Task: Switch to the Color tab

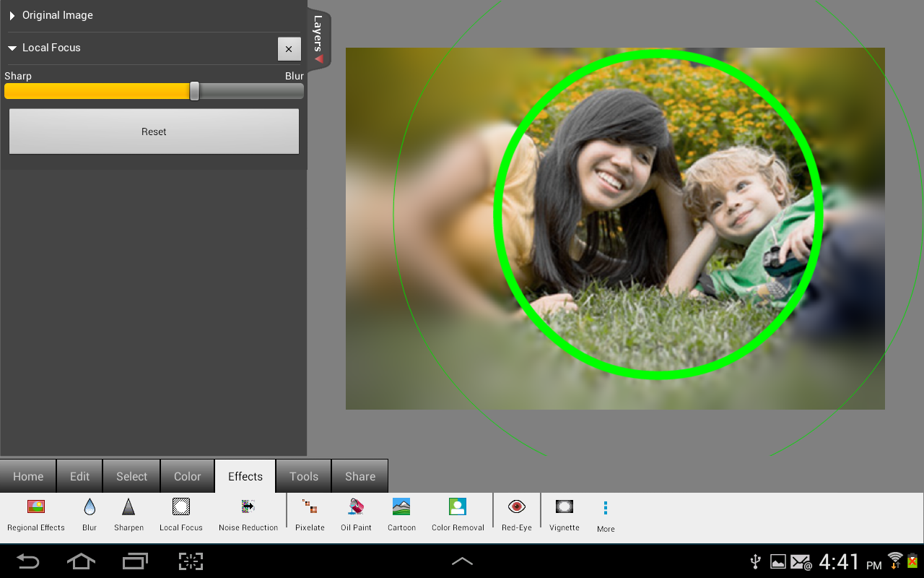Action: pyautogui.click(x=187, y=476)
